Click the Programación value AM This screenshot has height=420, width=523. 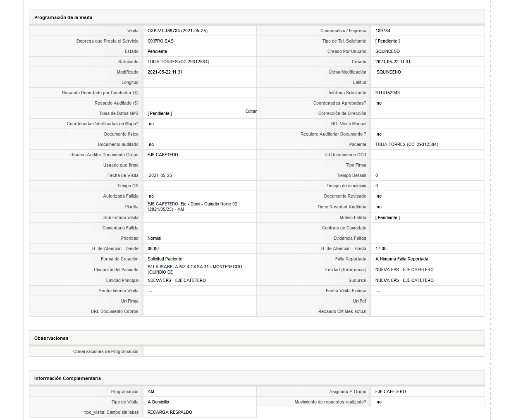pos(151,391)
